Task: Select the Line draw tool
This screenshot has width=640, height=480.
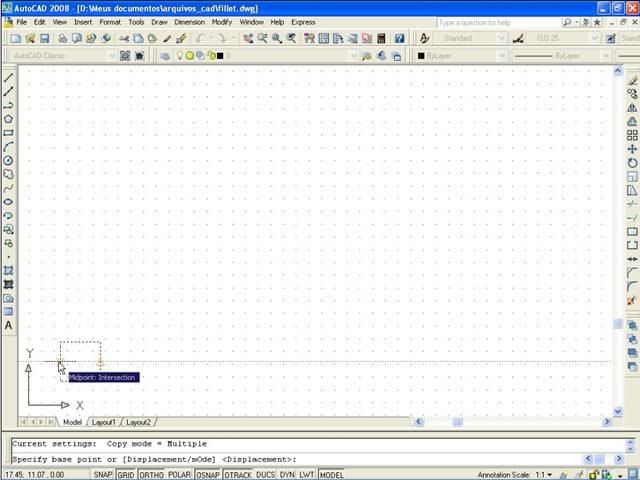Action: click(9, 77)
